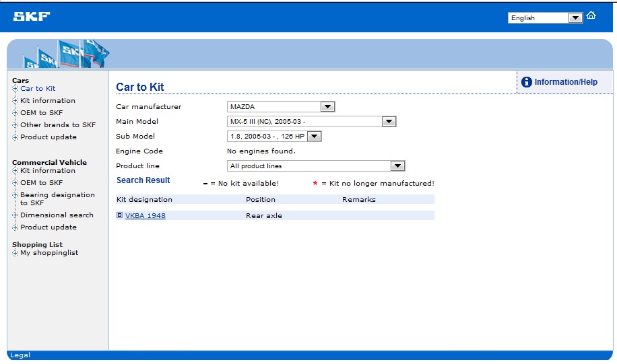
Task: Click the bullet icon beside Other brands to SKF
Action: point(15,124)
